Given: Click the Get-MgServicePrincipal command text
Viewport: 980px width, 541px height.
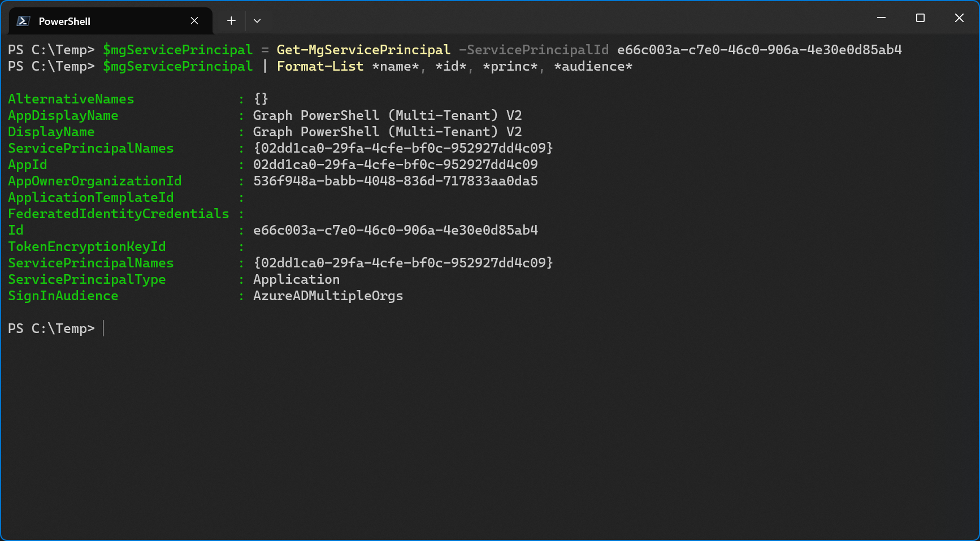Looking at the screenshot, I should (363, 50).
